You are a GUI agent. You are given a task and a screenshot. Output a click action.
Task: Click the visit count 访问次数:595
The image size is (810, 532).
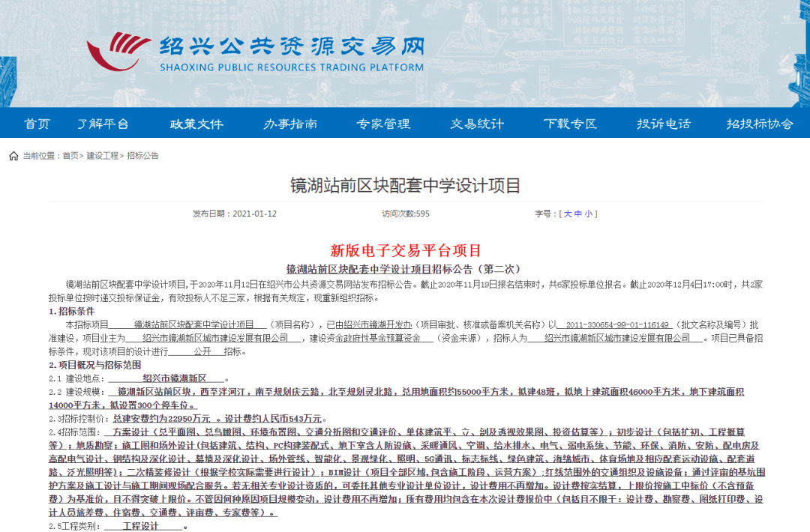[x=406, y=214]
